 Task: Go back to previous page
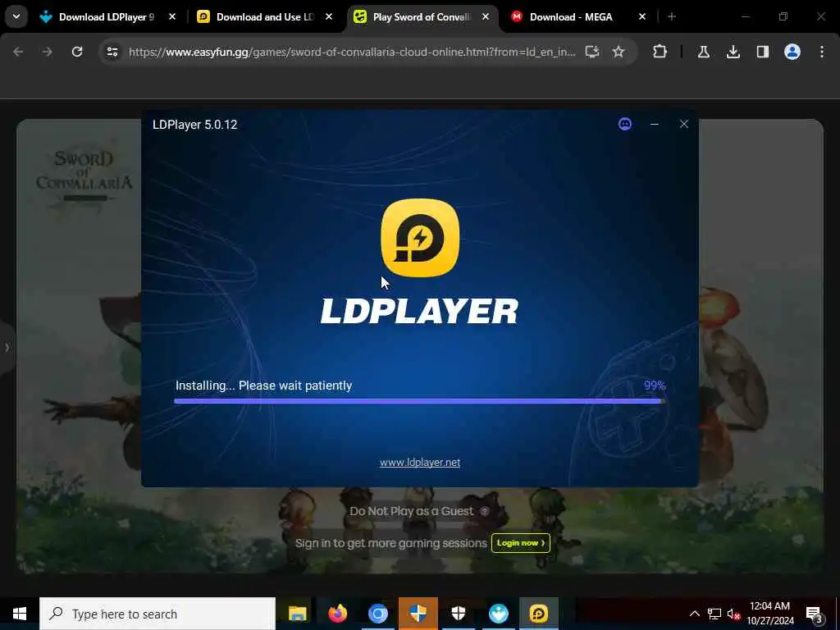(18, 52)
